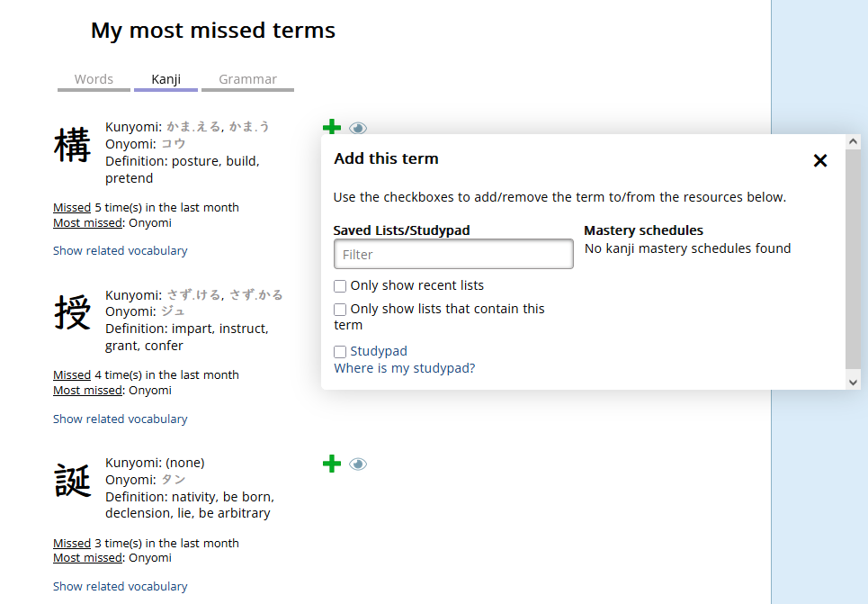Screen dimensions: 868x604
Task: Tick the Studypad checkbox
Action: point(340,352)
